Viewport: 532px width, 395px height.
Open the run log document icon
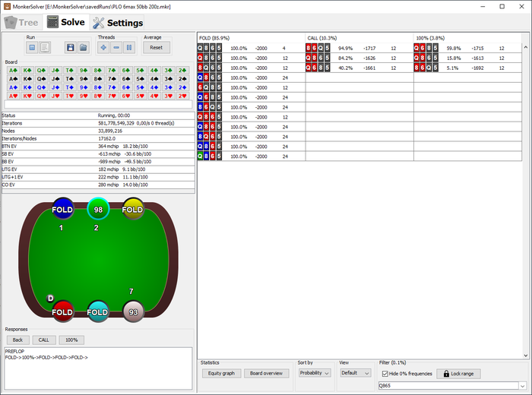pyautogui.click(x=44, y=47)
